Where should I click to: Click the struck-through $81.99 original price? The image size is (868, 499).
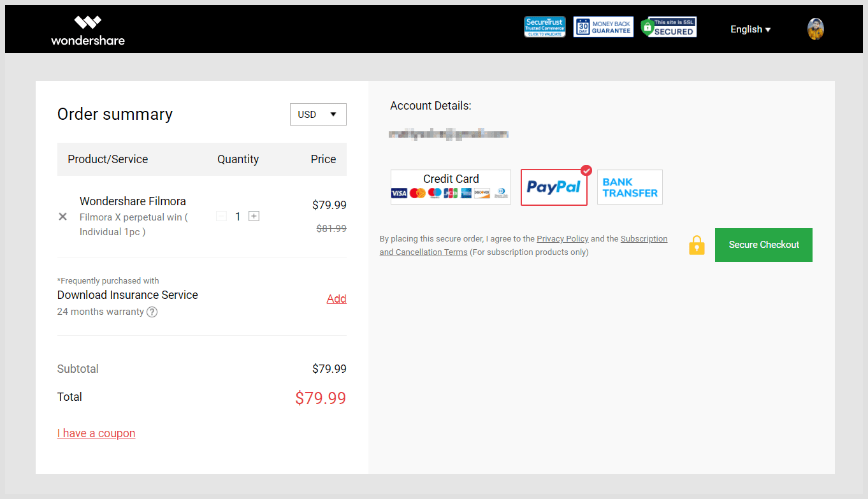331,228
